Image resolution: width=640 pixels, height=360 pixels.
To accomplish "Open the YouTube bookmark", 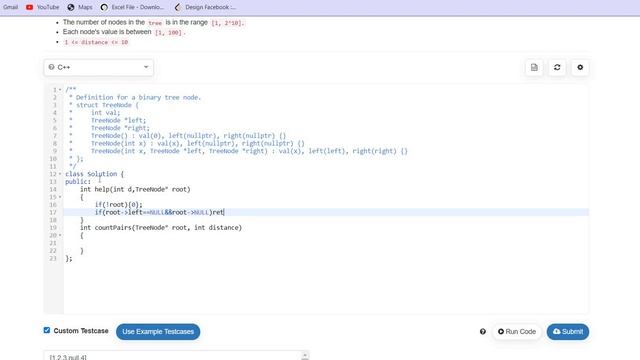I will point(42,7).
